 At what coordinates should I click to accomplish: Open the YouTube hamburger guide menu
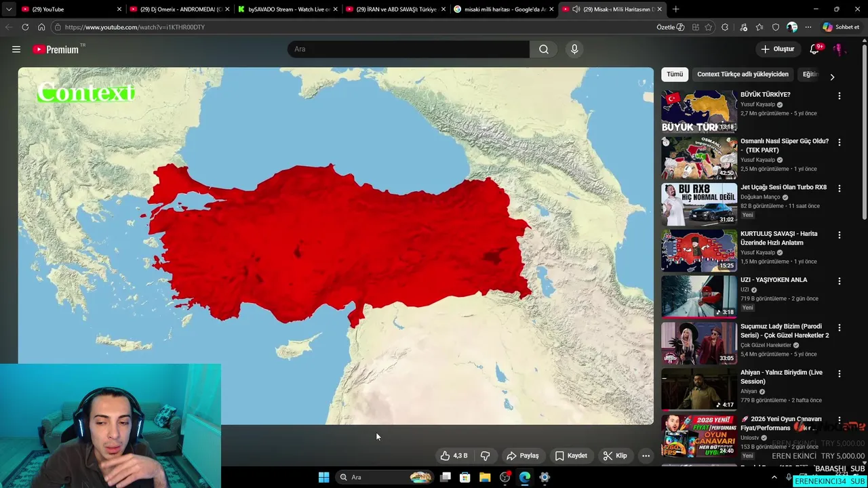16,49
